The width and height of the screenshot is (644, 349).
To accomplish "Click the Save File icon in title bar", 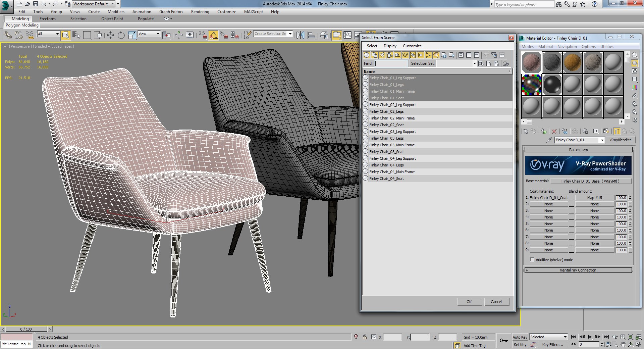I will coord(35,4).
